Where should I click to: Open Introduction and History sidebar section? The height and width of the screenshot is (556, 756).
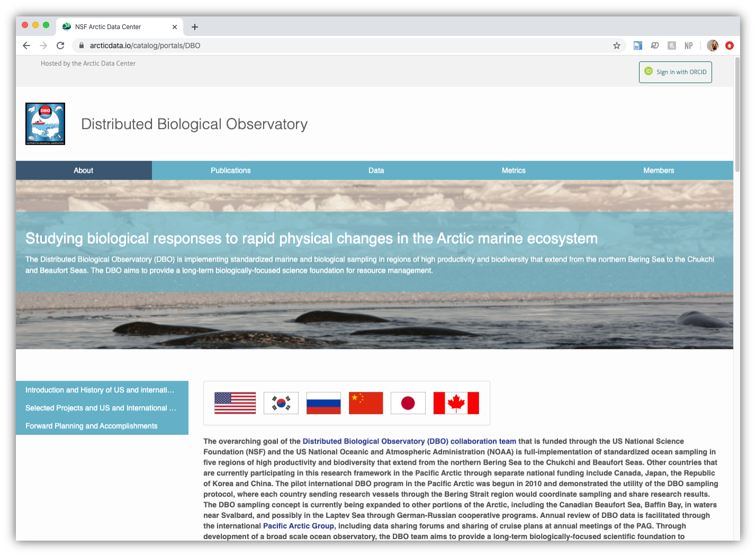(x=102, y=390)
